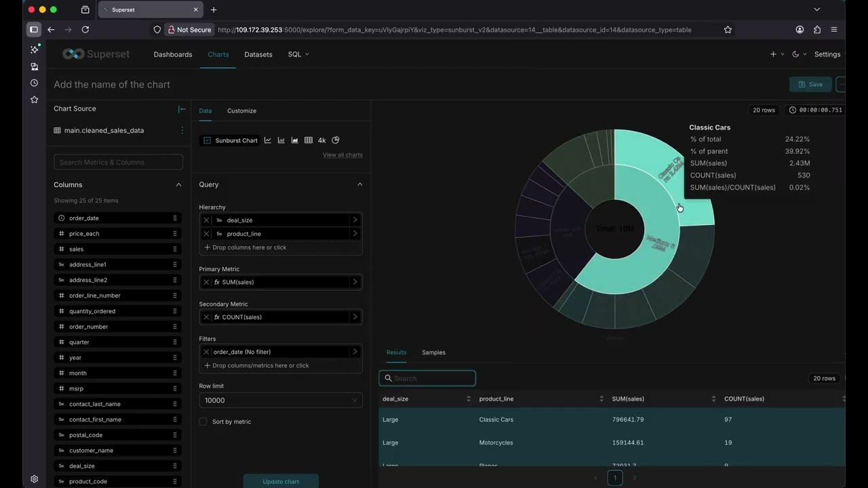
Task: Focus the Search Metrics & Columns field
Action: coord(118,162)
